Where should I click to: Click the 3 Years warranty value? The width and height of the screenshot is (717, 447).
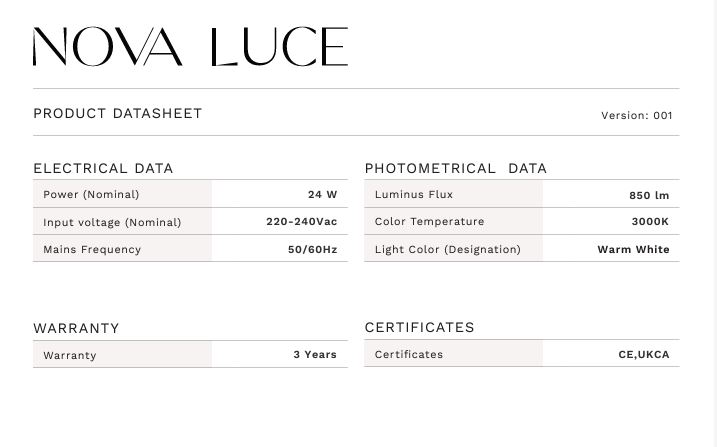[315, 355]
